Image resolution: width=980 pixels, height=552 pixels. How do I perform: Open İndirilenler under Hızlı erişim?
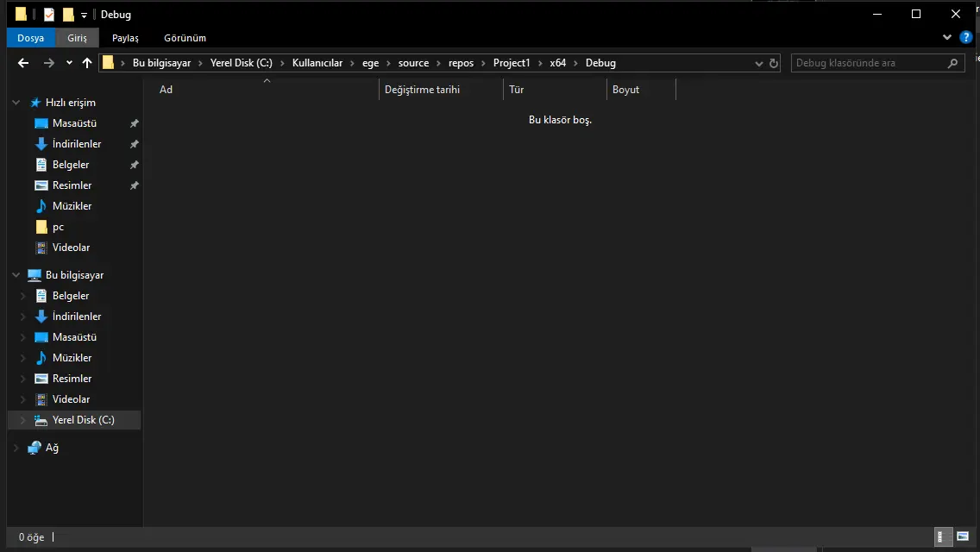tap(76, 144)
